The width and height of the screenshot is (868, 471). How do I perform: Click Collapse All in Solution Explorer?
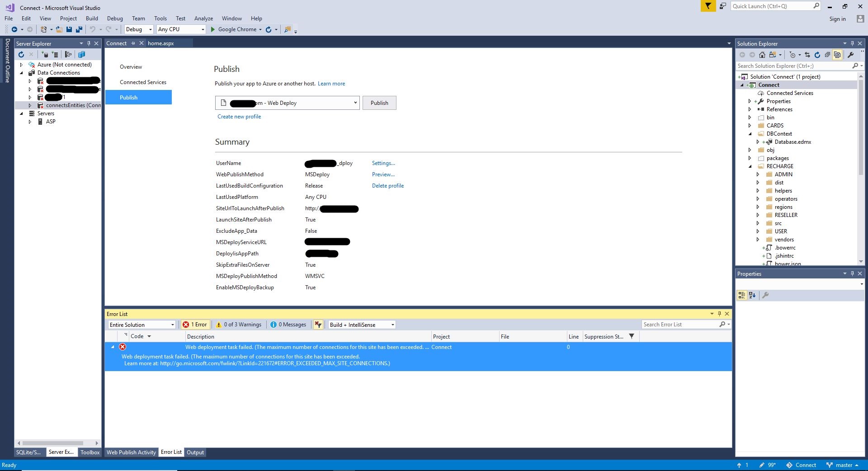pos(827,55)
